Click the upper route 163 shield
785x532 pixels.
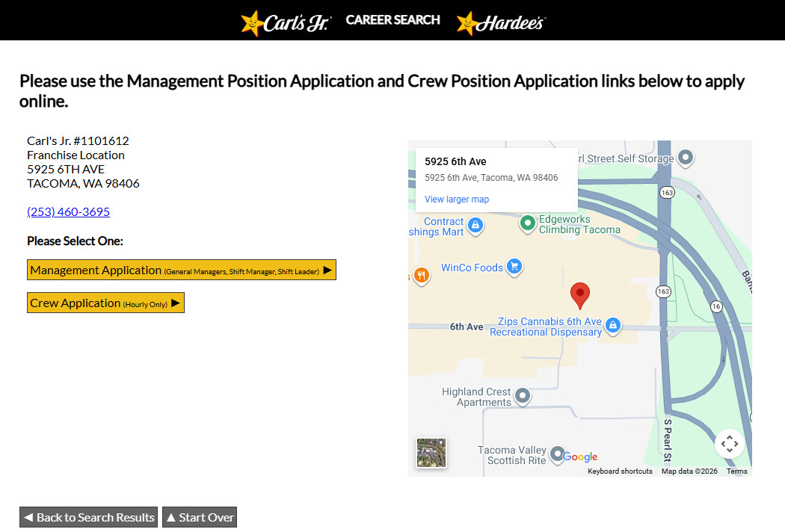pos(667,193)
